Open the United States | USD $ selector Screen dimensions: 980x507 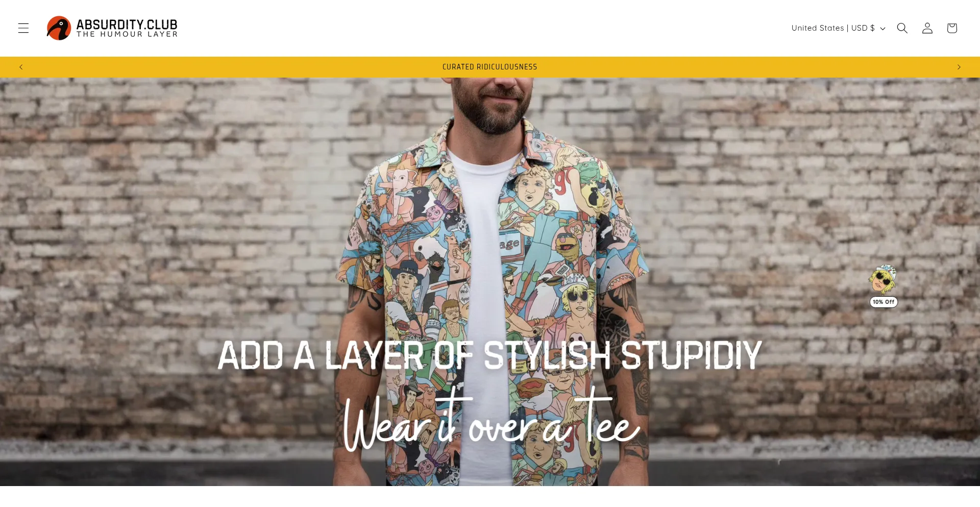click(x=838, y=28)
